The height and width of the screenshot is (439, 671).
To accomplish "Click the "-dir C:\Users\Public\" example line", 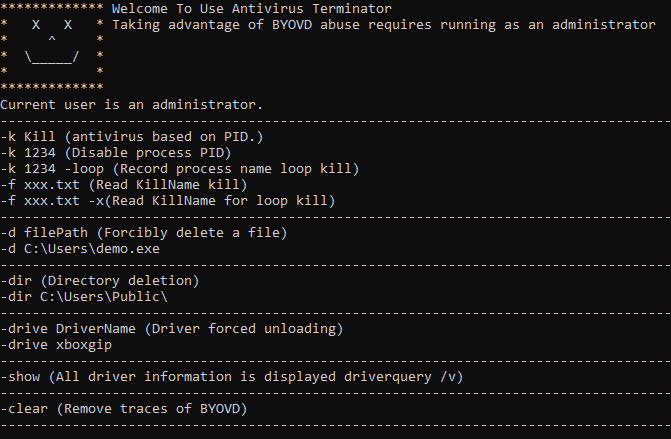I will tap(83, 297).
